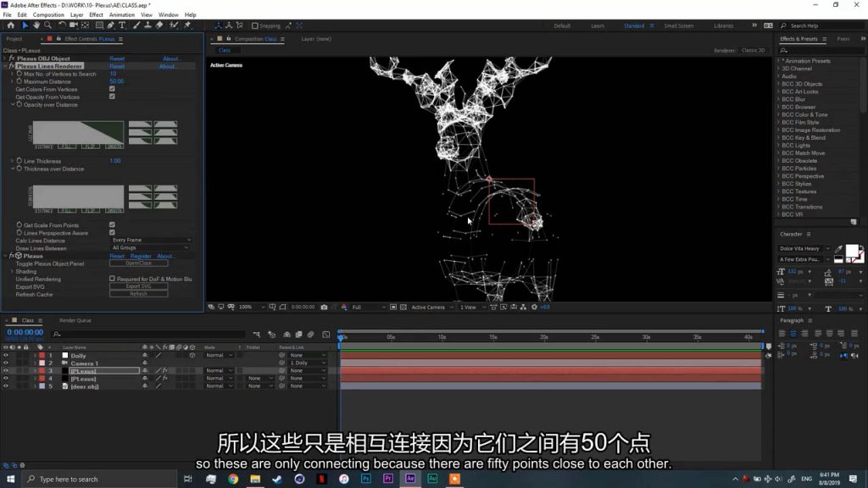Hide the Dolly layer eye
868x488 pixels.
(x=6, y=355)
